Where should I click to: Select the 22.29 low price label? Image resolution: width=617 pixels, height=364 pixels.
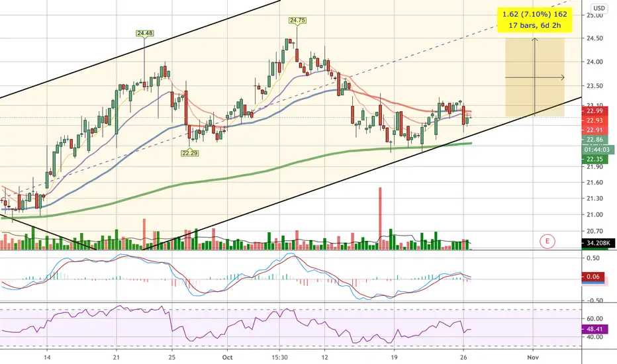(x=189, y=153)
